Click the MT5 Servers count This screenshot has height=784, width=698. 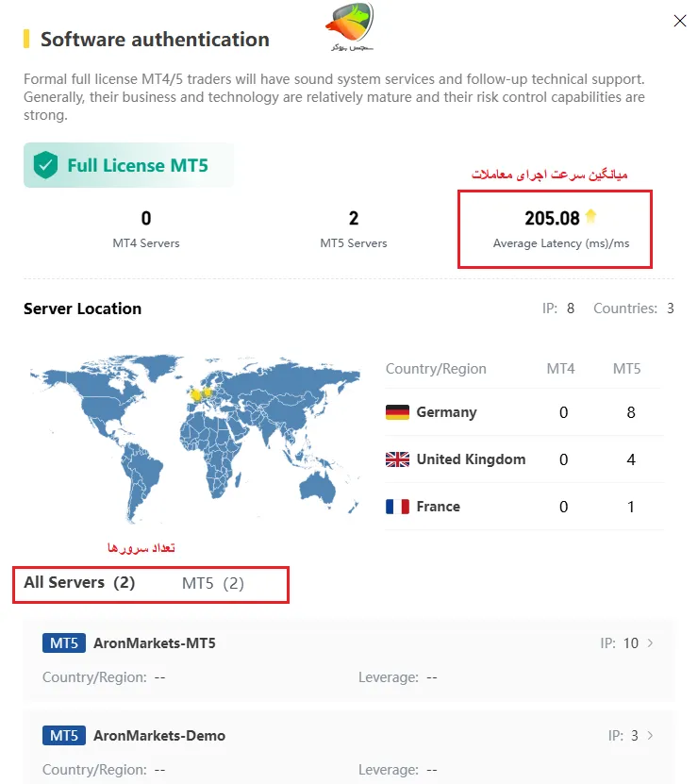click(354, 219)
